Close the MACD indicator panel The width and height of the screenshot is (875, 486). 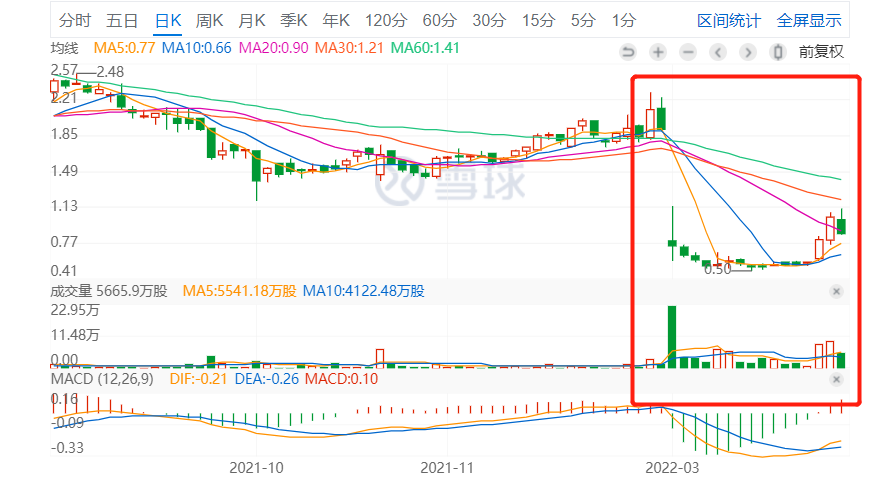(837, 380)
